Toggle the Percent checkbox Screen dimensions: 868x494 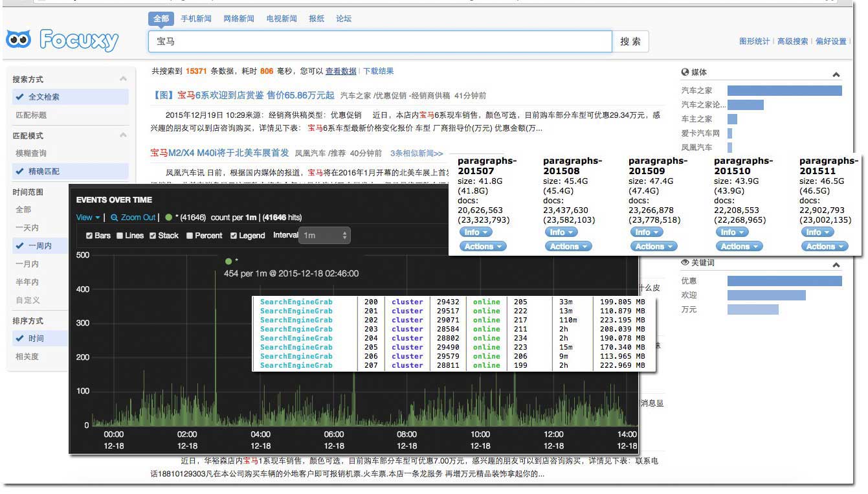[190, 236]
